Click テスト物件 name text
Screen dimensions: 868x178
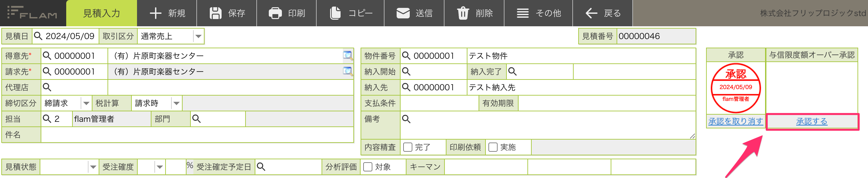pos(488,56)
